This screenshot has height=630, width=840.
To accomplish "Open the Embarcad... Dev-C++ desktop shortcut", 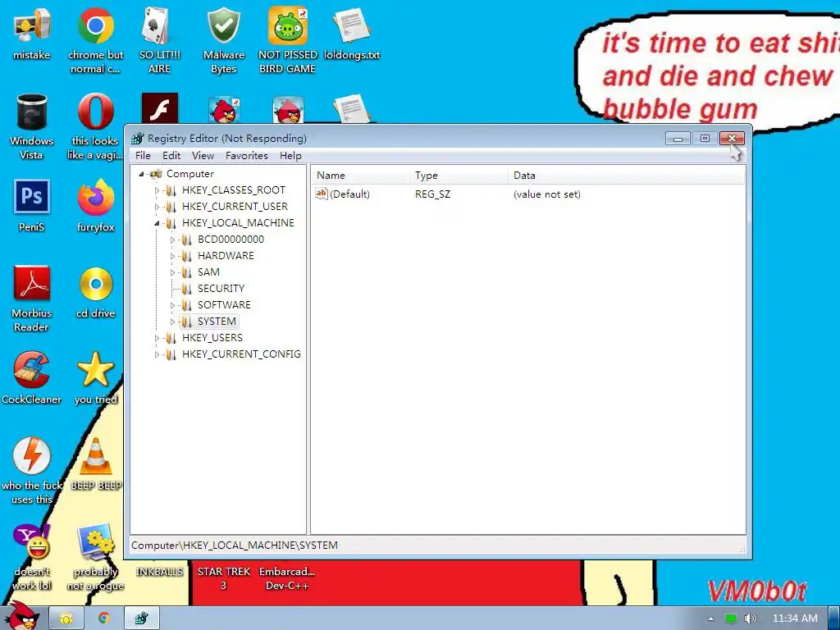I will (x=287, y=578).
